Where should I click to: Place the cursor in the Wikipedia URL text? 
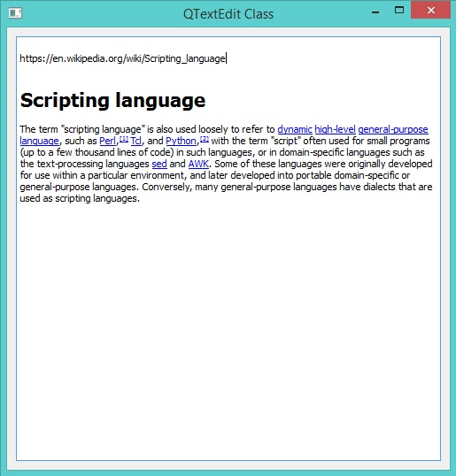coord(122,58)
